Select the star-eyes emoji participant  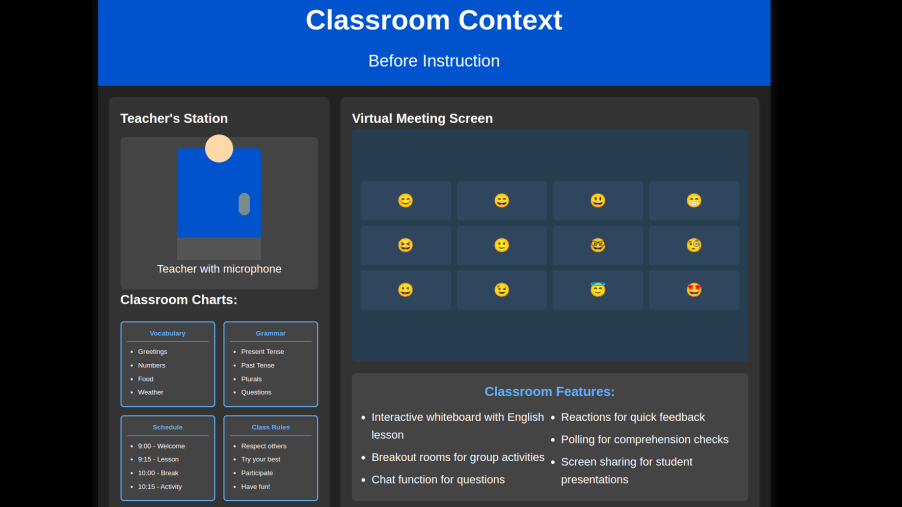694,290
